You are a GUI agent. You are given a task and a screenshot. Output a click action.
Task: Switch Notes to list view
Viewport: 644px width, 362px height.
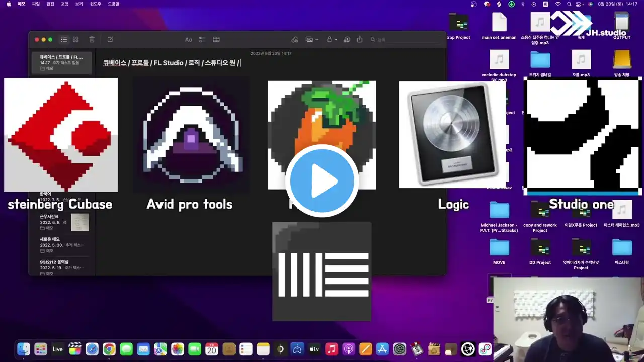[x=64, y=39]
